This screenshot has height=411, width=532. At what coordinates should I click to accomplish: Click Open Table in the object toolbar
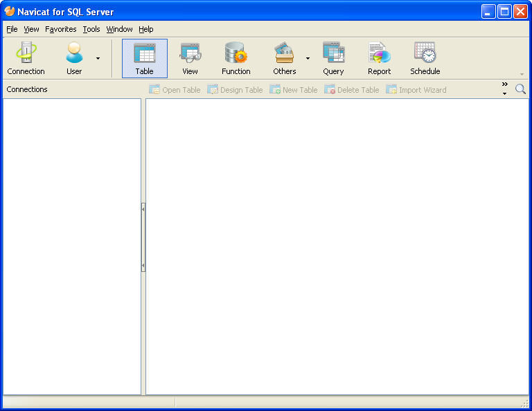(175, 90)
